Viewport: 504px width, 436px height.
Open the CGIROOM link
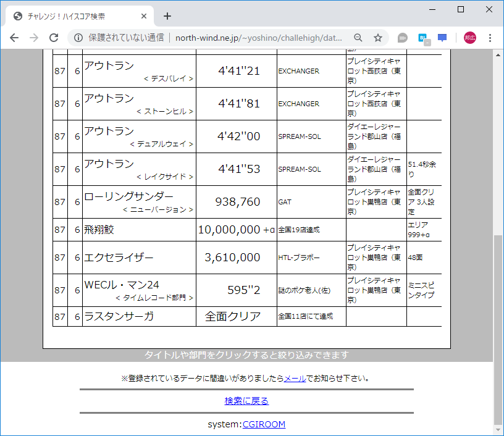point(264,424)
